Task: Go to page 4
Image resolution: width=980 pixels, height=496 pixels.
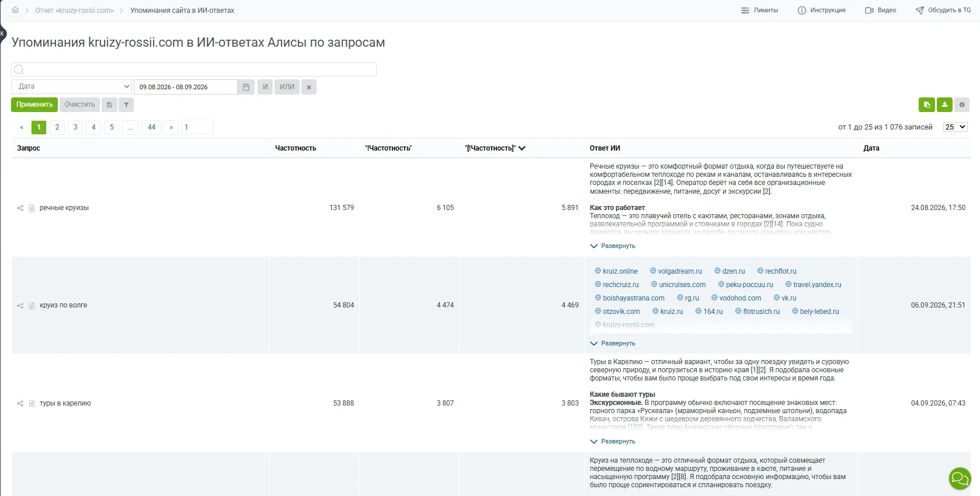Action: coord(93,127)
